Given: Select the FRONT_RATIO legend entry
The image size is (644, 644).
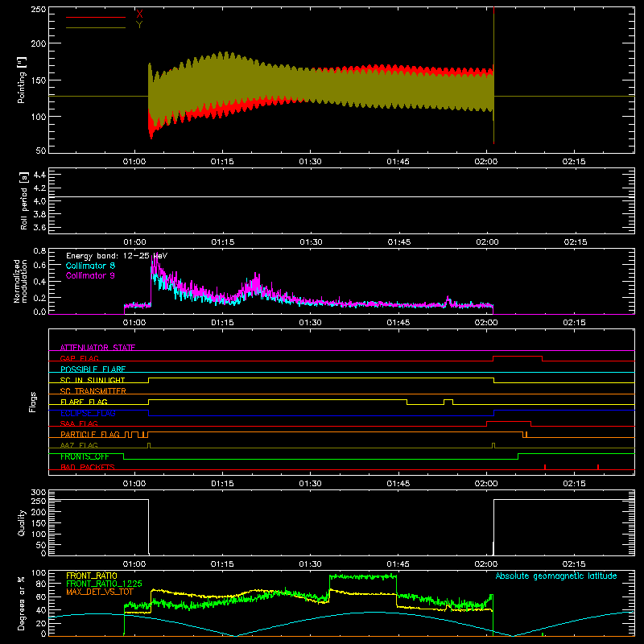Looking at the screenshot, I should coord(92,576).
